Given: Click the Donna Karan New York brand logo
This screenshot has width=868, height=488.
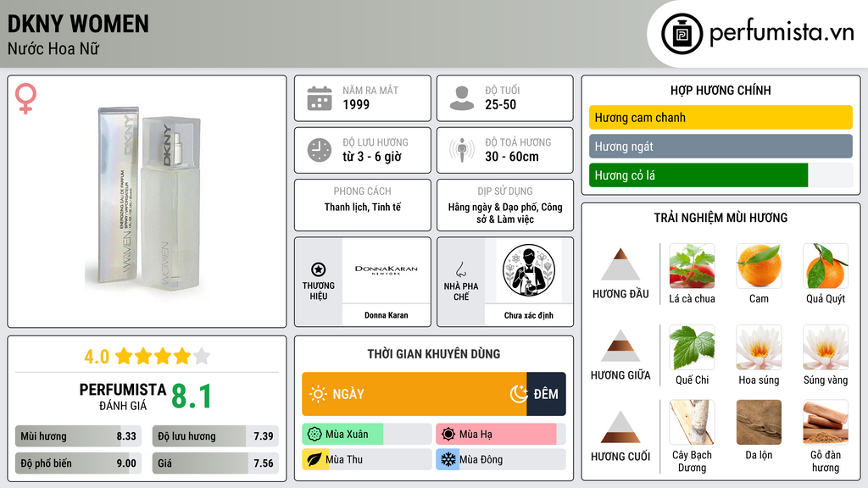Looking at the screenshot, I should coord(387,270).
